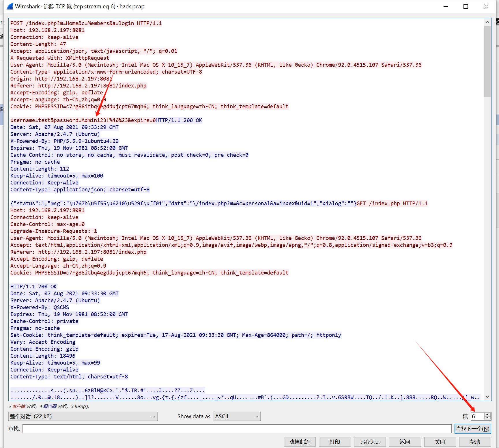This screenshot has height=448, width=499.
Task: Click the stream text scrollbar up arrow
Action: click(487, 22)
